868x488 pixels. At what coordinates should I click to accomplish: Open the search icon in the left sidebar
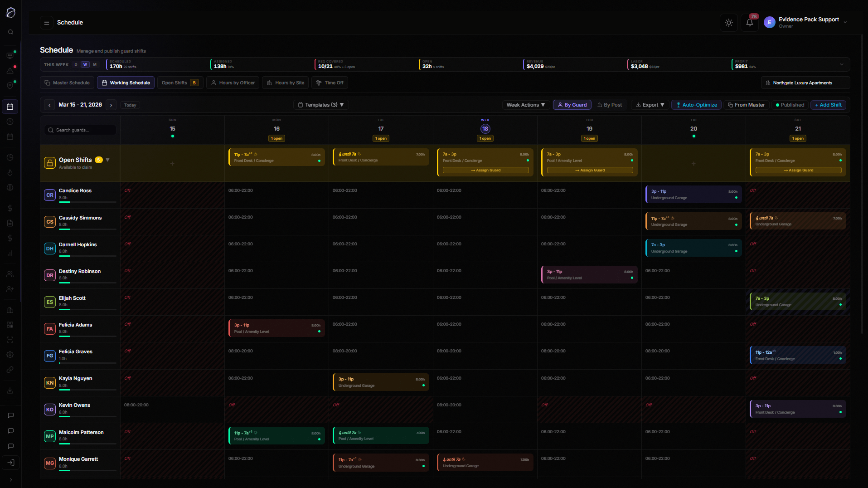[11, 32]
